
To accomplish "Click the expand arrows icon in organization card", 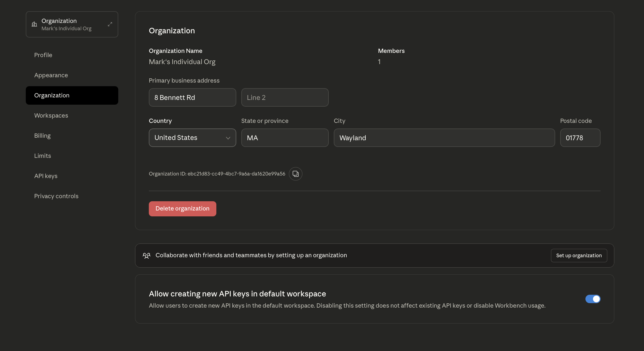I will coord(110,24).
